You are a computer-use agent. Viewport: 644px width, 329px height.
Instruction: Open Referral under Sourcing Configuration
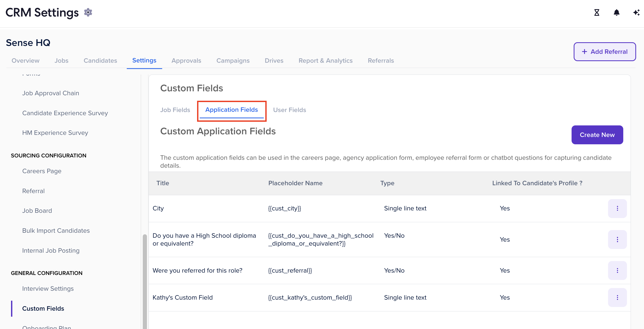[x=33, y=191]
